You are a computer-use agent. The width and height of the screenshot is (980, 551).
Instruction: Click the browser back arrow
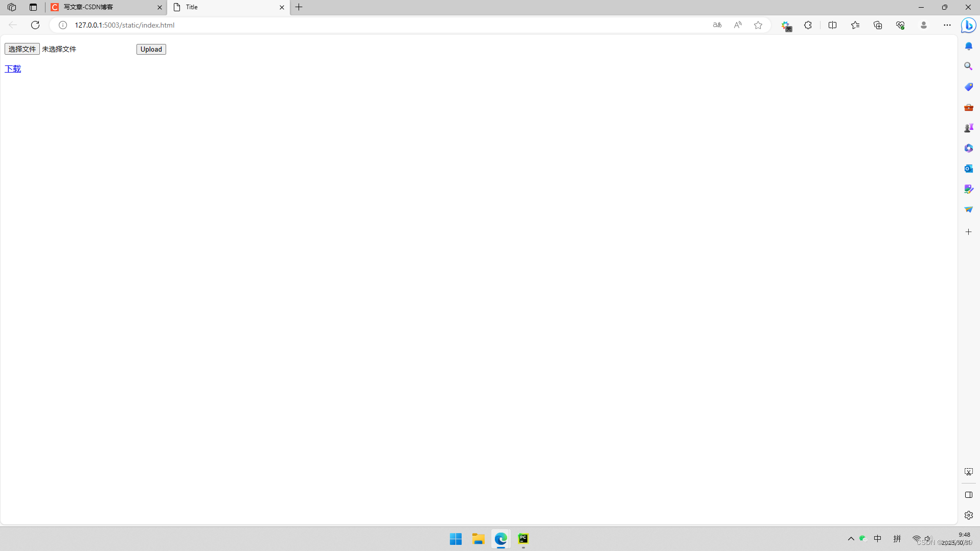click(x=13, y=25)
